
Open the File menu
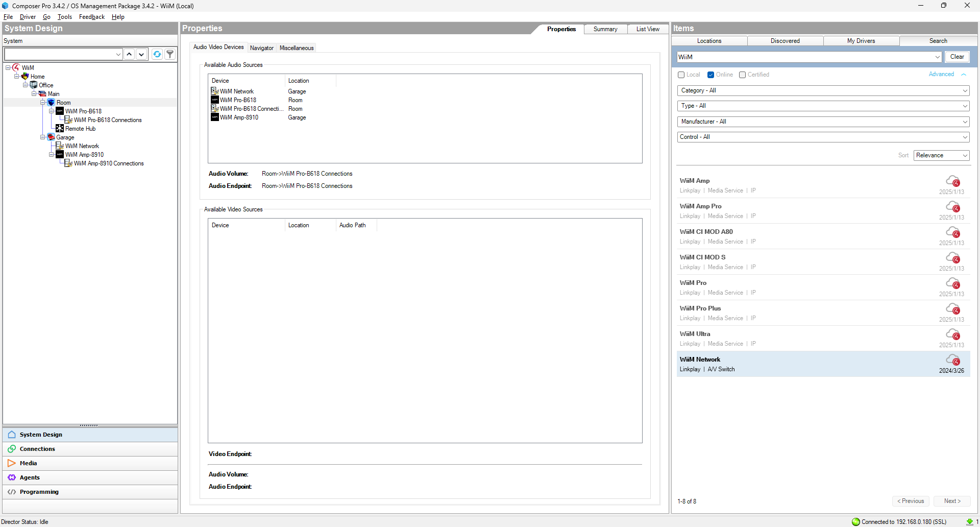click(x=8, y=17)
